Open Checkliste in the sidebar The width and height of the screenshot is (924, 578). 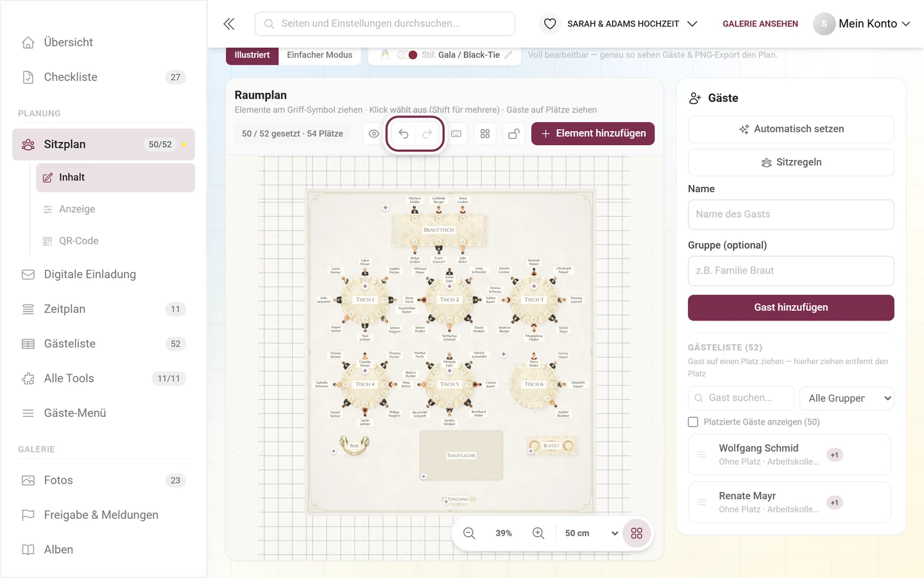(x=103, y=77)
